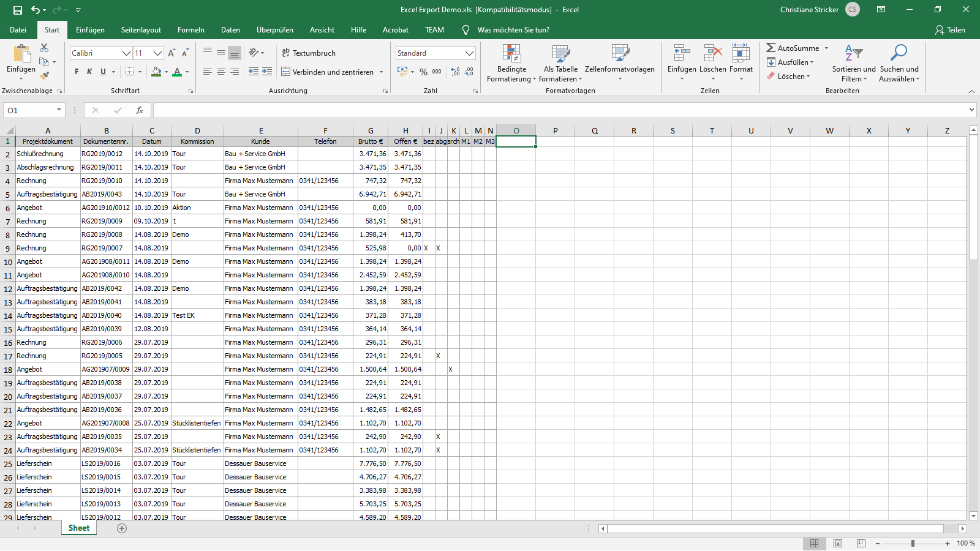Click the Zellenformatvorlagen icon
The image size is (980, 551).
tap(620, 53)
